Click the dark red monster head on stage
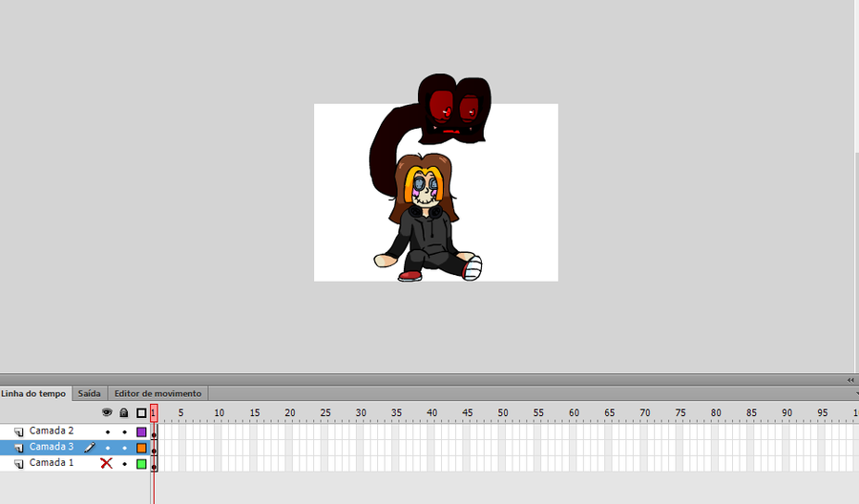 (454, 109)
